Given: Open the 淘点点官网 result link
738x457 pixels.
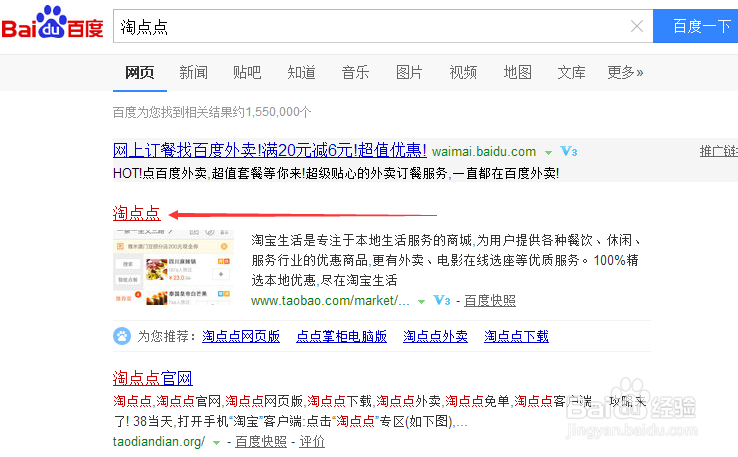Looking at the screenshot, I should click(x=152, y=378).
